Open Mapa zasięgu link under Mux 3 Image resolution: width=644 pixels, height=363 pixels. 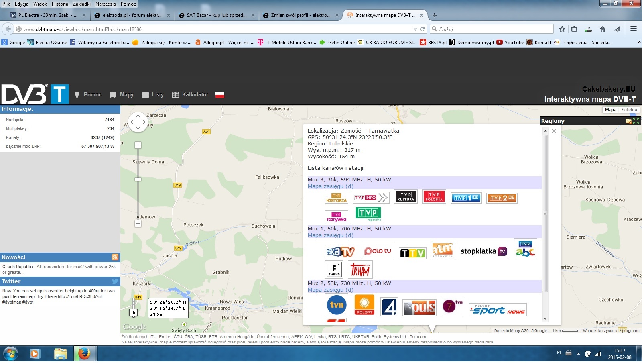(x=331, y=187)
